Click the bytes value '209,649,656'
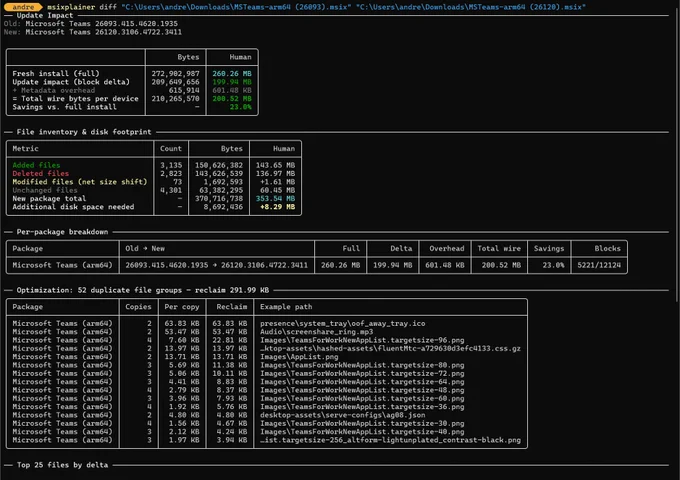 175,82
